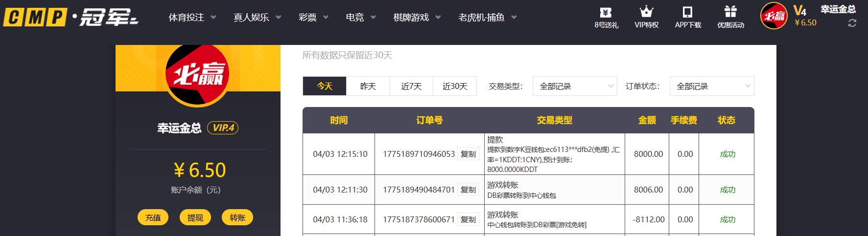The width and height of the screenshot is (868, 236).
Task: Click the CMP 冠军 site logo
Action: pos(71,18)
